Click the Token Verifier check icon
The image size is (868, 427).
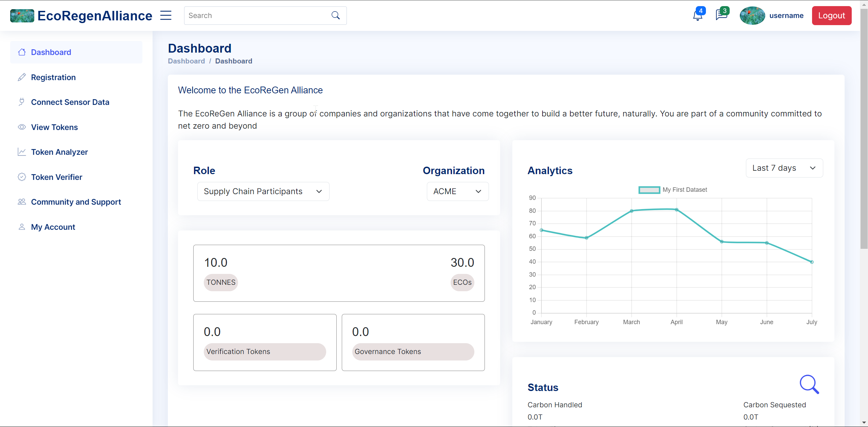pyautogui.click(x=22, y=177)
